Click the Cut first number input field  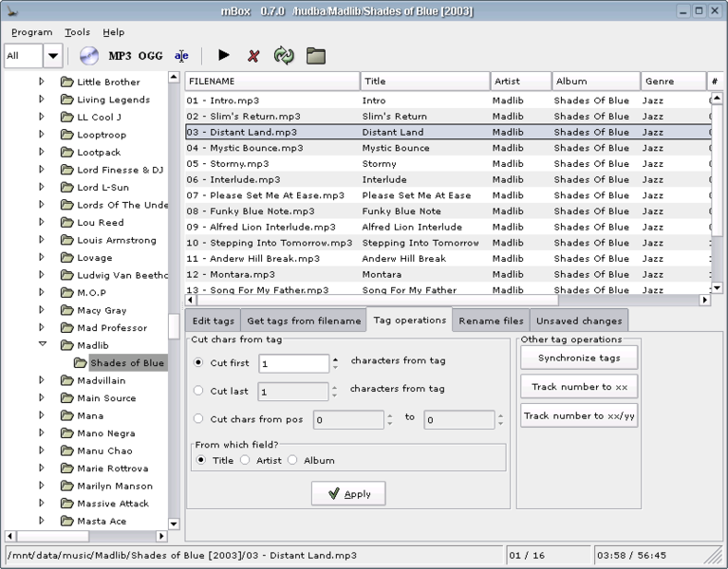(294, 363)
